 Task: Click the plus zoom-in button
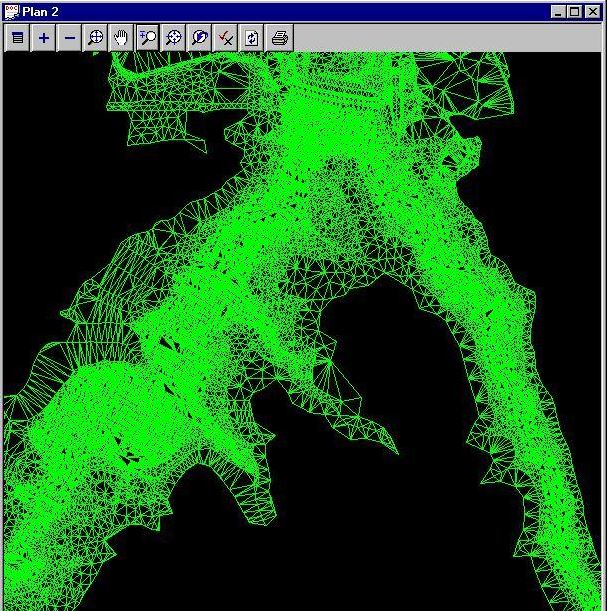click(x=44, y=38)
